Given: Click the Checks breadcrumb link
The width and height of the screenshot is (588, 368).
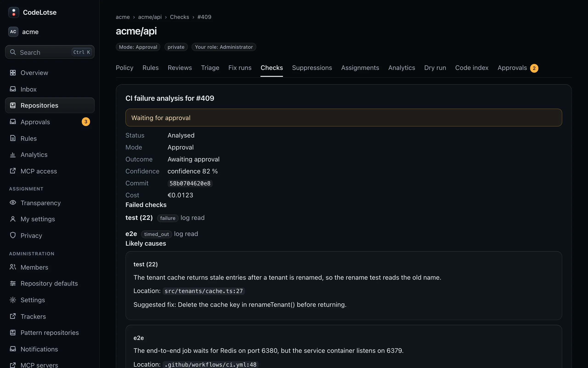Looking at the screenshot, I should click(179, 17).
